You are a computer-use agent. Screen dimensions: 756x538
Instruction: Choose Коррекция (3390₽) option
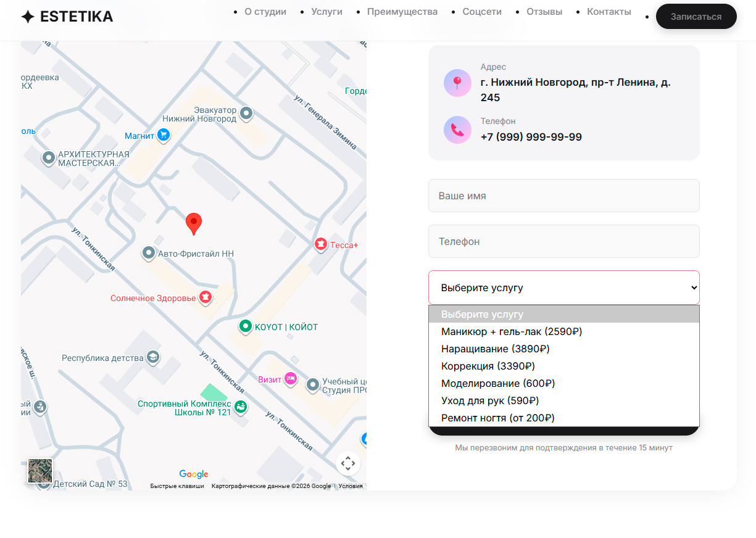pos(564,366)
